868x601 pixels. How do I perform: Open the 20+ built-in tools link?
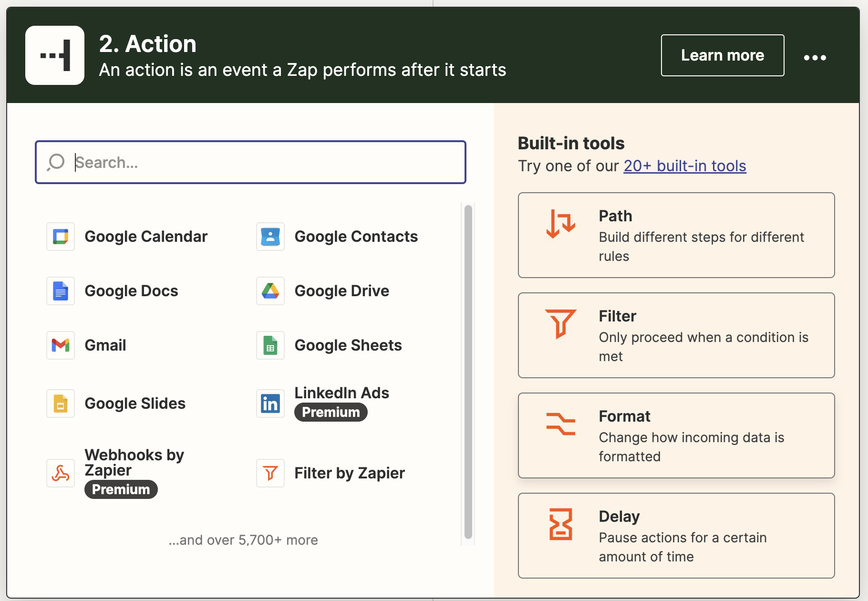point(685,166)
